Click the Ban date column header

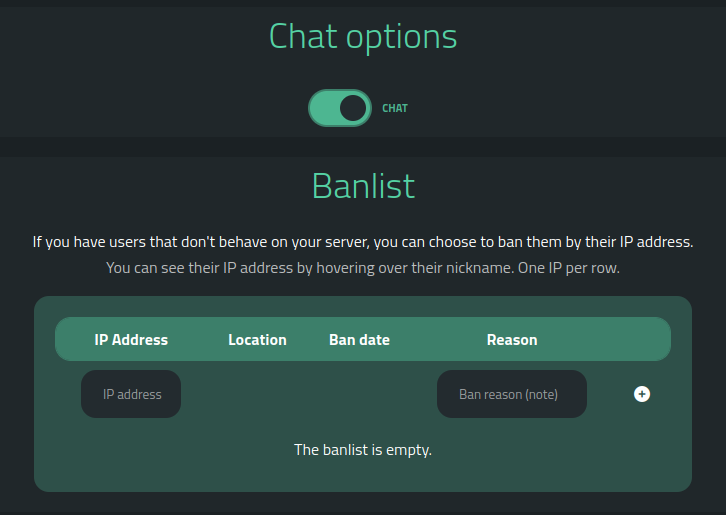tap(359, 340)
